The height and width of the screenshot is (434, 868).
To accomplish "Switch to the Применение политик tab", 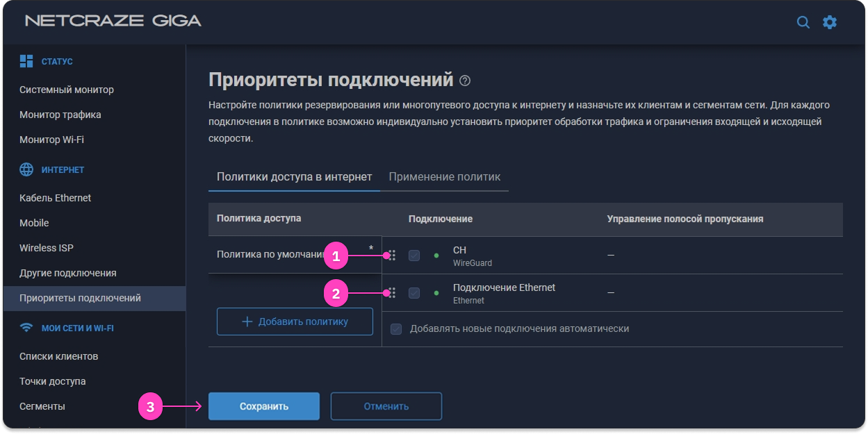I will 444,176.
